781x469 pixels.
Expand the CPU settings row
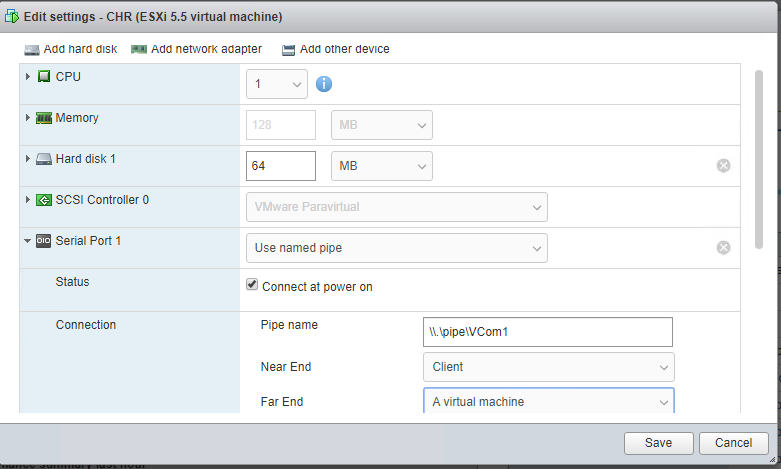[28, 77]
